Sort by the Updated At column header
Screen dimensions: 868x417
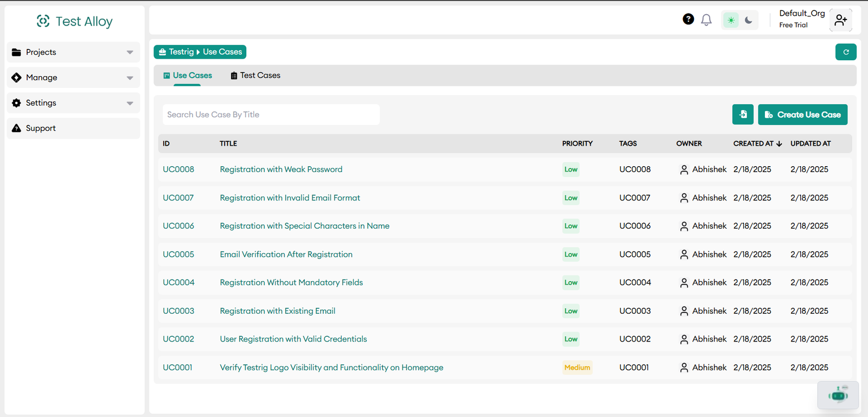[810, 144]
